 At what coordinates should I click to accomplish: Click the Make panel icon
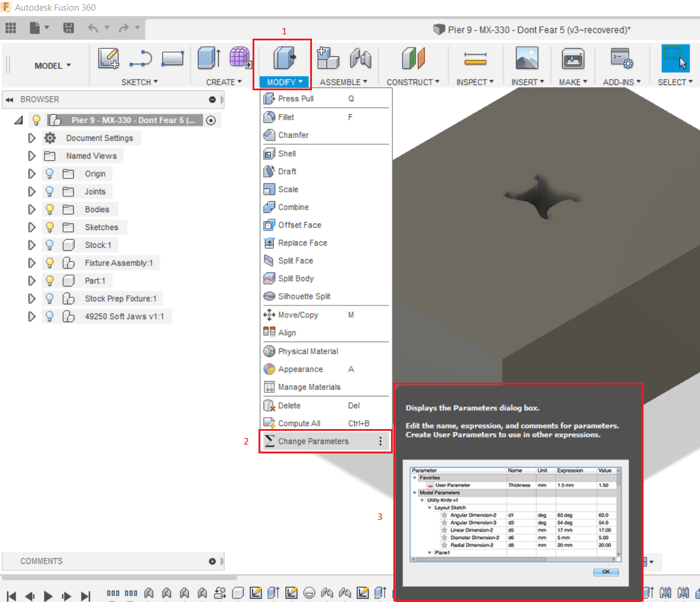[572, 58]
